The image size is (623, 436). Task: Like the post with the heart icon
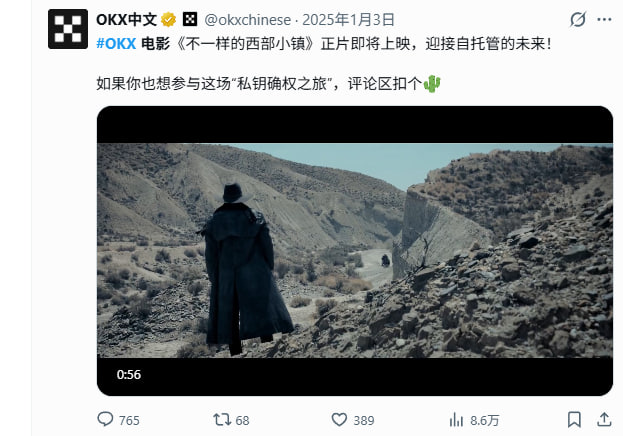(x=339, y=419)
